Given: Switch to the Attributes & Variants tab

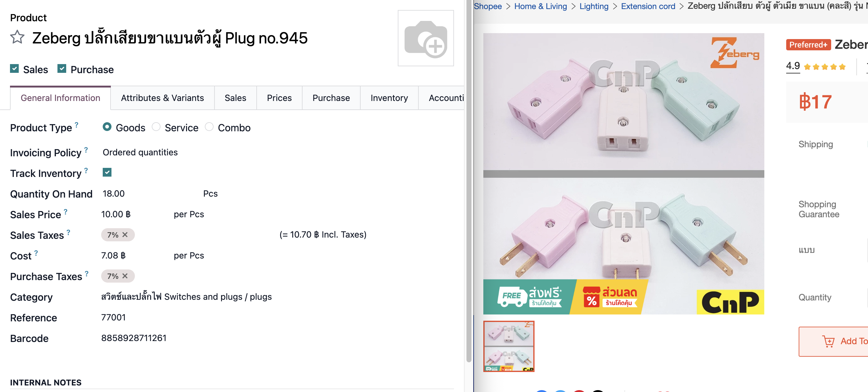Looking at the screenshot, I should pyautogui.click(x=162, y=98).
